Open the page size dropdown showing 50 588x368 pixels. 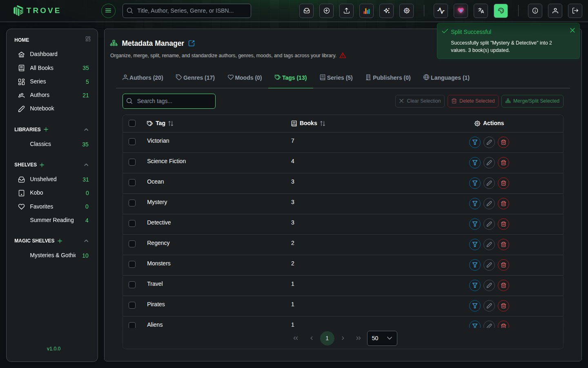382,338
